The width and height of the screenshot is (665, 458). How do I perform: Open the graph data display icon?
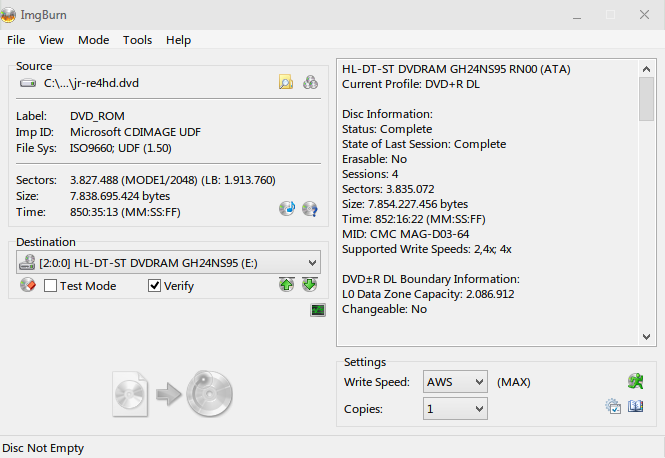tap(318, 310)
